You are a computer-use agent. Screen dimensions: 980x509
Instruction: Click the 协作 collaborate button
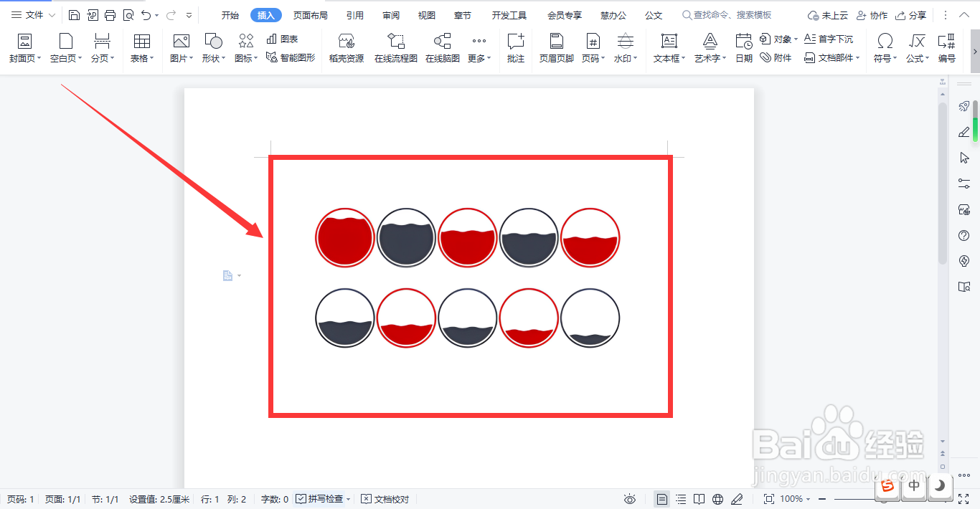872,15
